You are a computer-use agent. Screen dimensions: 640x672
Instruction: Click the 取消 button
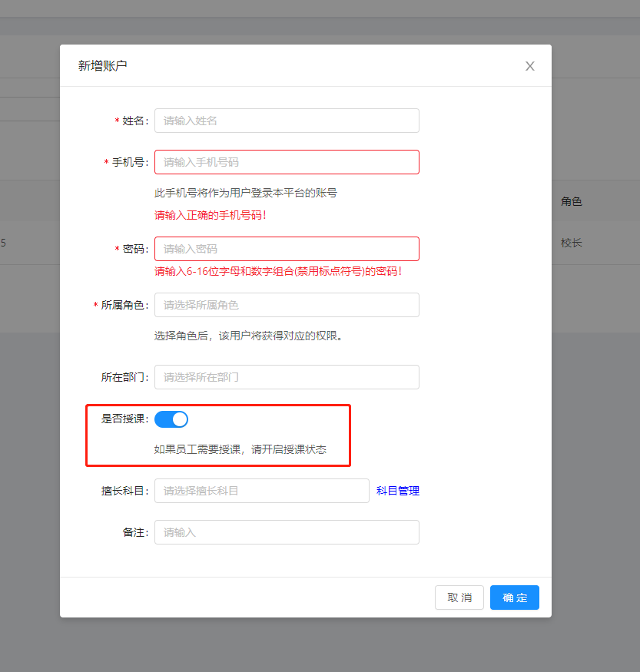(x=459, y=598)
